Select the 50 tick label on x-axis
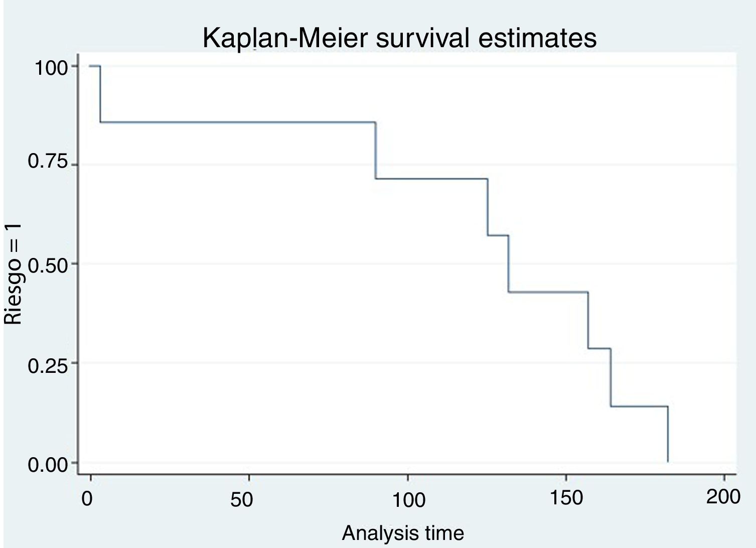This screenshot has width=756, height=548. (x=241, y=500)
